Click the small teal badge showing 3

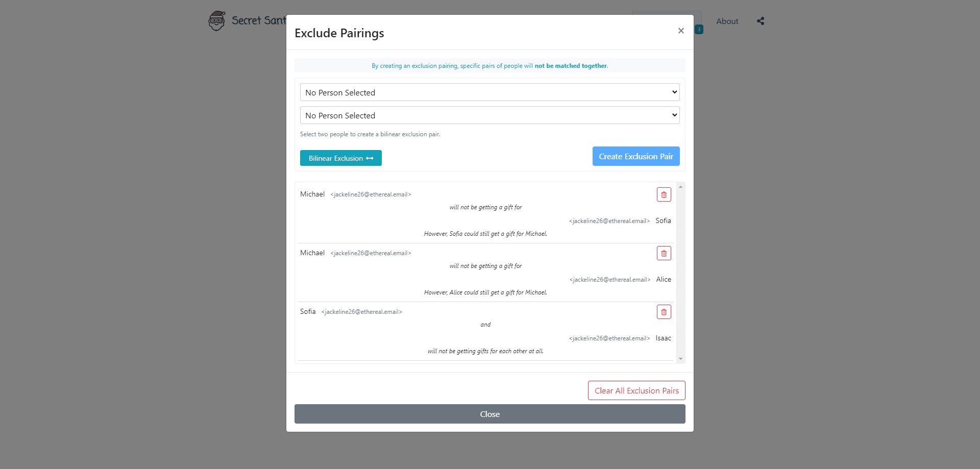coord(699,30)
